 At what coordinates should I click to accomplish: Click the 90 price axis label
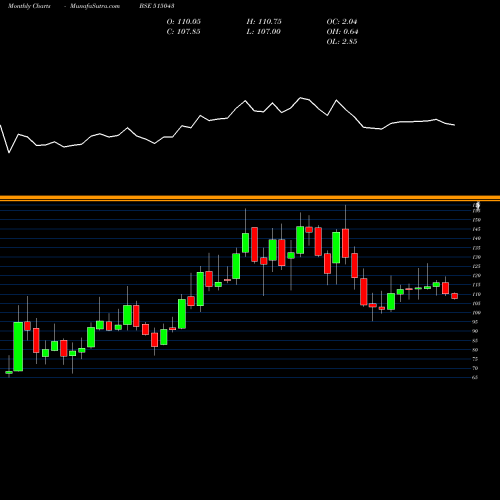coord(476,331)
